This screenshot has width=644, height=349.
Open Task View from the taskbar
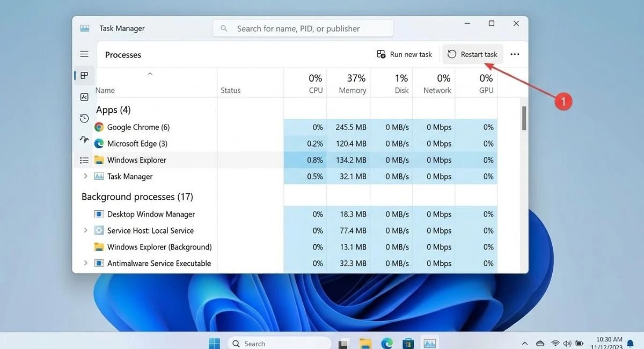[344, 343]
